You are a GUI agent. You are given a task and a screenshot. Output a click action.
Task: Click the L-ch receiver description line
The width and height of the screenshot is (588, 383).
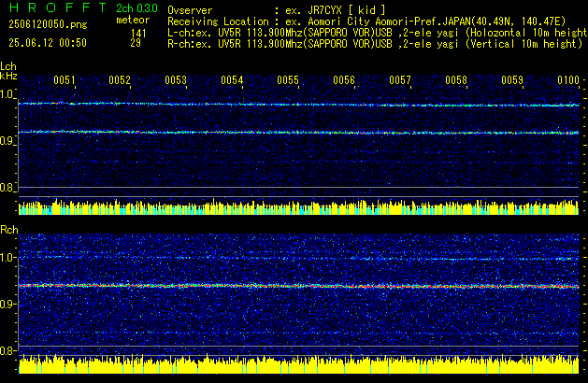tap(378, 33)
